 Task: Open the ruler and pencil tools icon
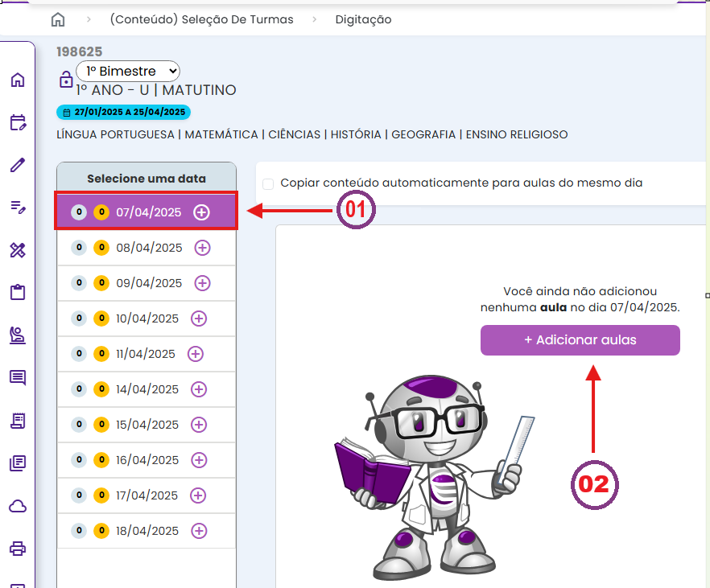[x=18, y=250]
